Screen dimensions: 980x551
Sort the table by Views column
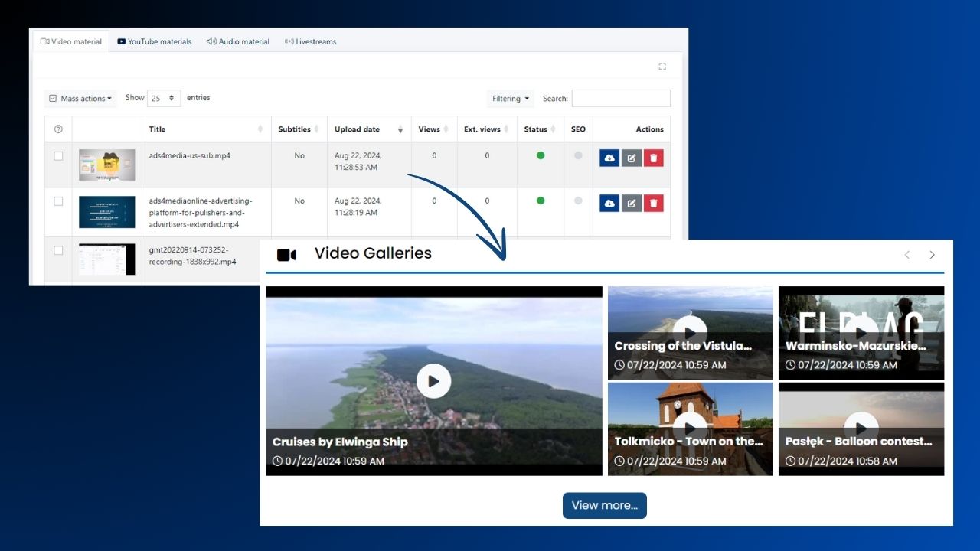[x=434, y=129]
